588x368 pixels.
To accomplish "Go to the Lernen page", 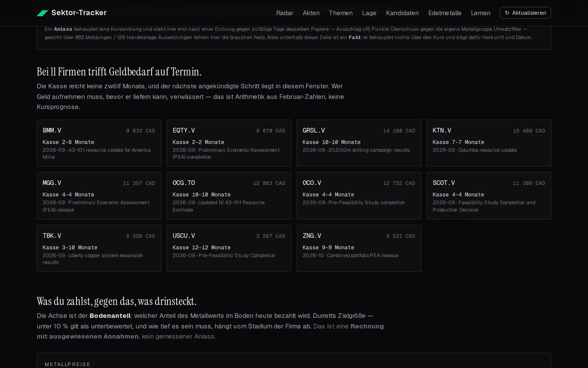I will 480,13.
